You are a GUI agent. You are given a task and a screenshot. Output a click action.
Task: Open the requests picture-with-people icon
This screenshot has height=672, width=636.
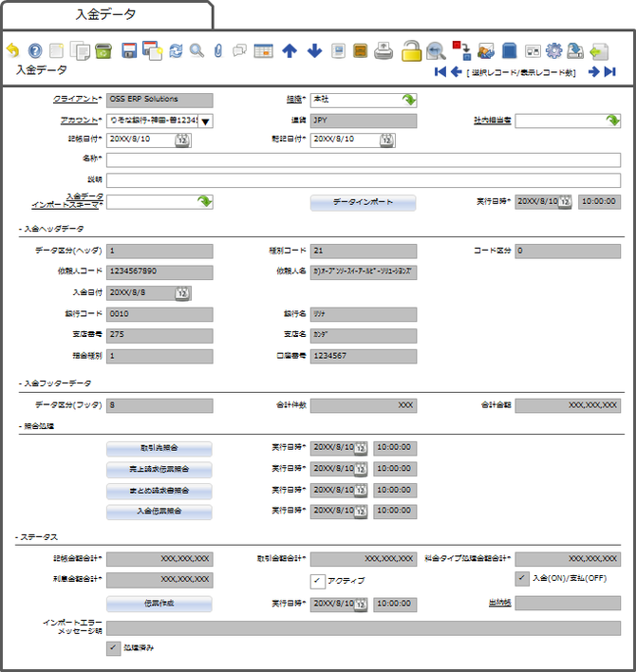[486, 51]
